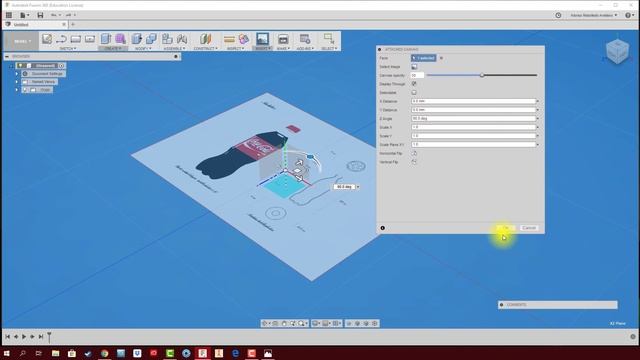
Task: Click the ViewCube in the corner
Action: click(x=617, y=51)
